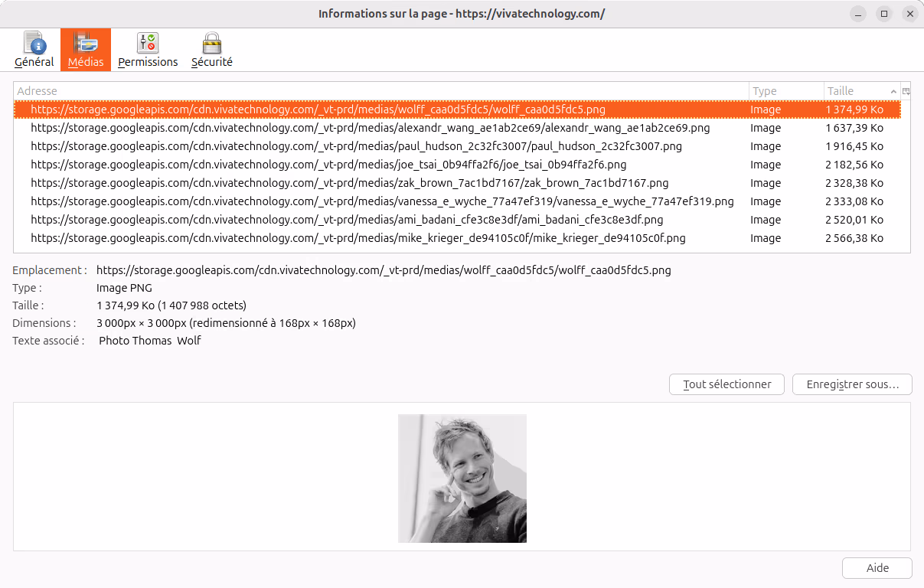
Task: Minimize the page information window
Action: 859,14
